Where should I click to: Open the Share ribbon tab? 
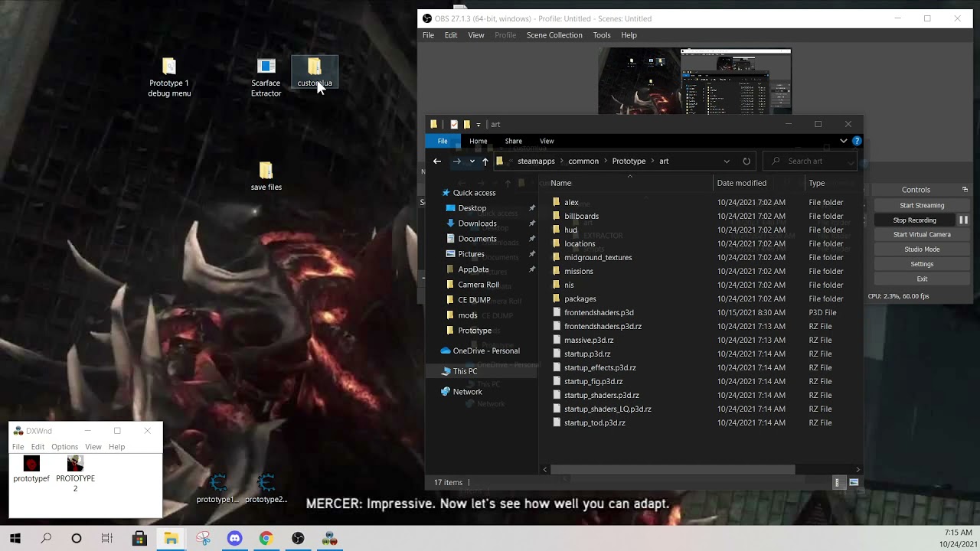(514, 141)
